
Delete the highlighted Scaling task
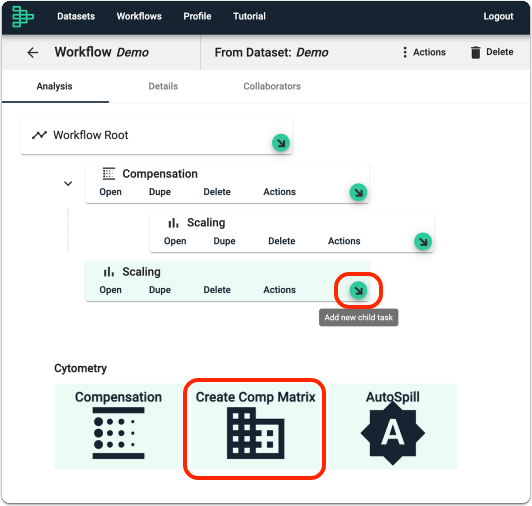coord(217,290)
